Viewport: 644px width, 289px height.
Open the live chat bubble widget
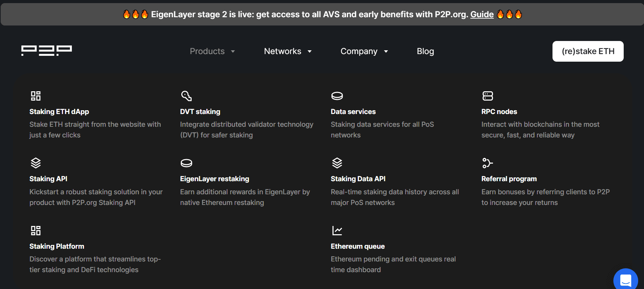pos(625,280)
